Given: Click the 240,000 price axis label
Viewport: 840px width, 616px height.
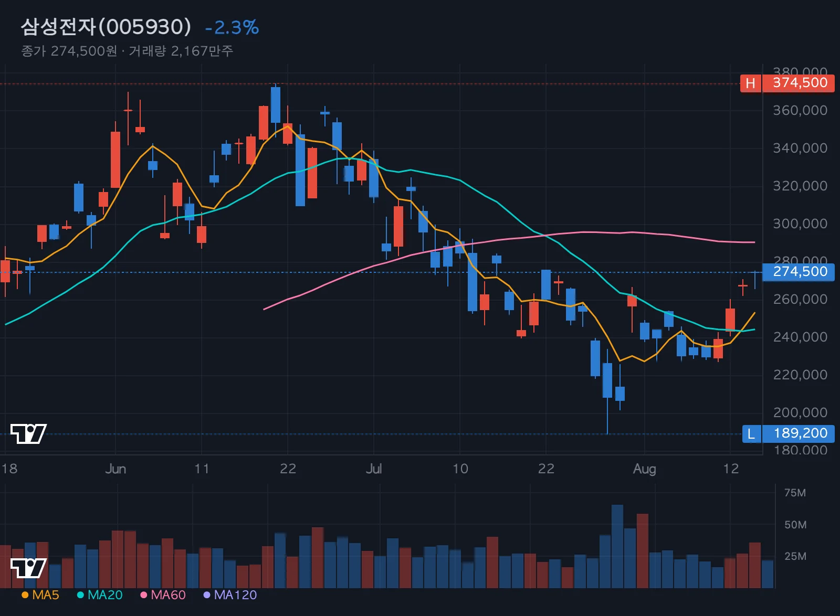Looking at the screenshot, I should coord(800,337).
